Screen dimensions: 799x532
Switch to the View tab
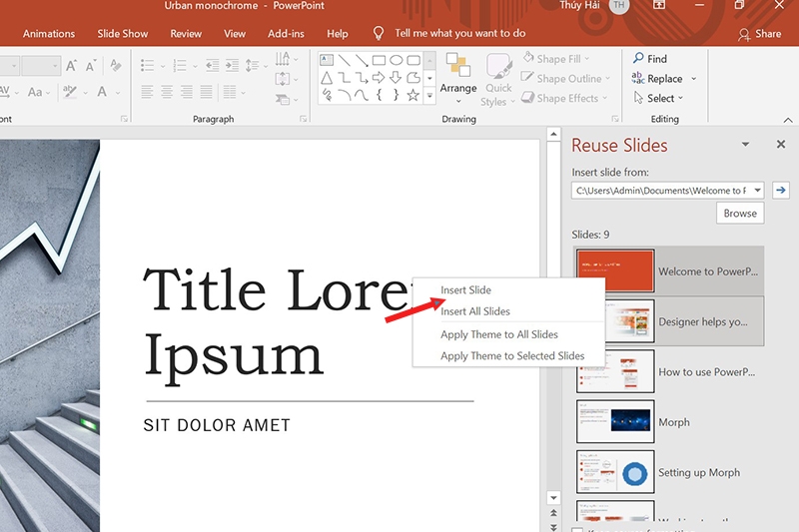click(235, 34)
